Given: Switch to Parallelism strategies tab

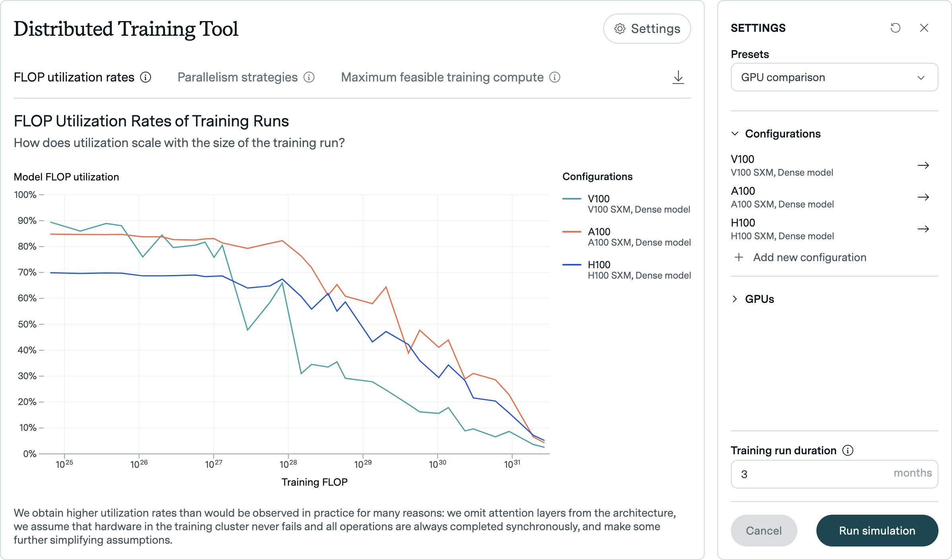Looking at the screenshot, I should click(x=237, y=77).
